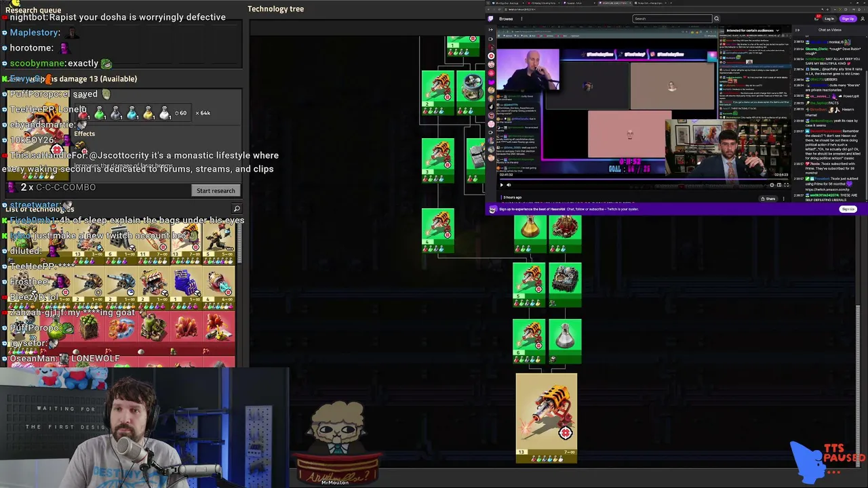Select the gray military science pack icon
The height and width of the screenshot is (488, 868).
116,113
